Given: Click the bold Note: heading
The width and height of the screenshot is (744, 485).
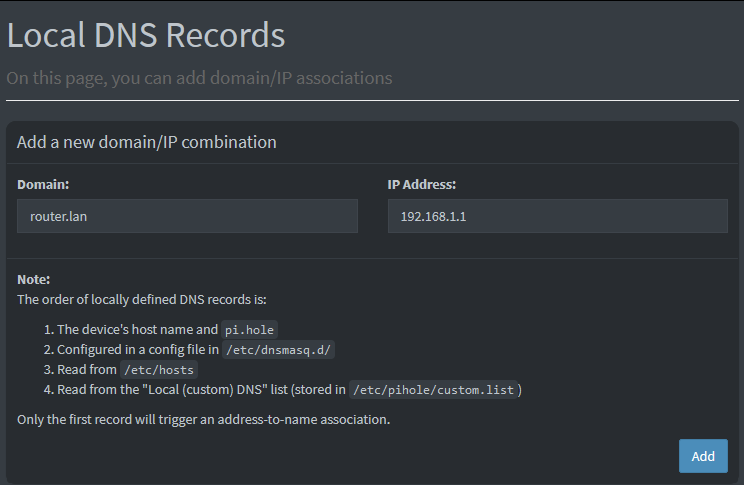Looking at the screenshot, I should point(33,279).
